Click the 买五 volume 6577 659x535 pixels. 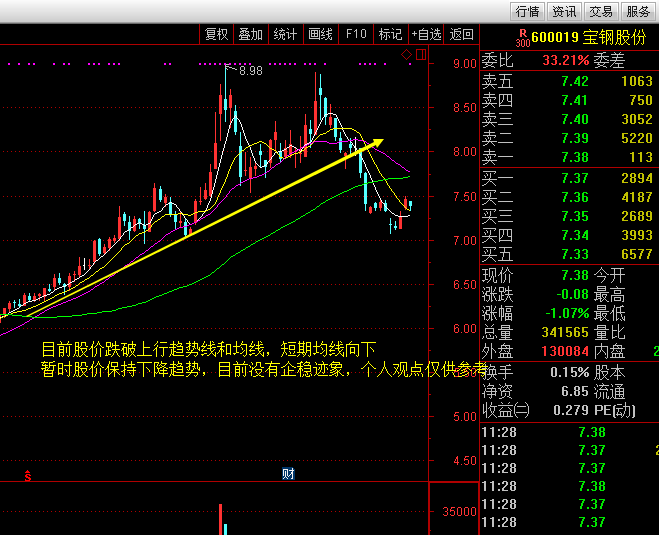coord(637,254)
